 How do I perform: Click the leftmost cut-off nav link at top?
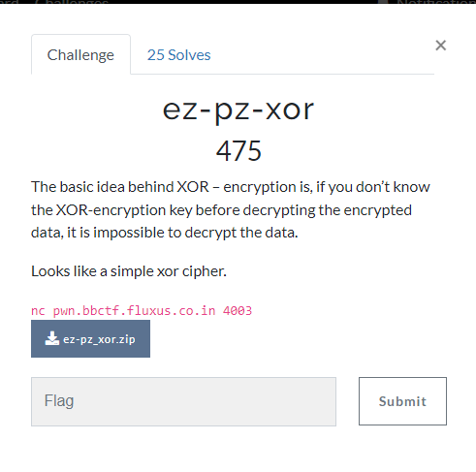pos(9,2)
